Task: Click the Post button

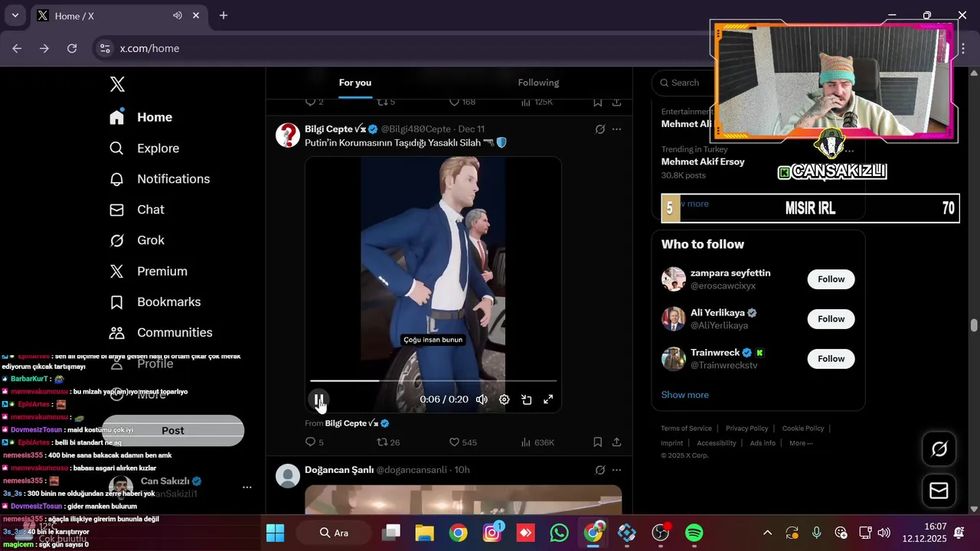Action: (173, 431)
